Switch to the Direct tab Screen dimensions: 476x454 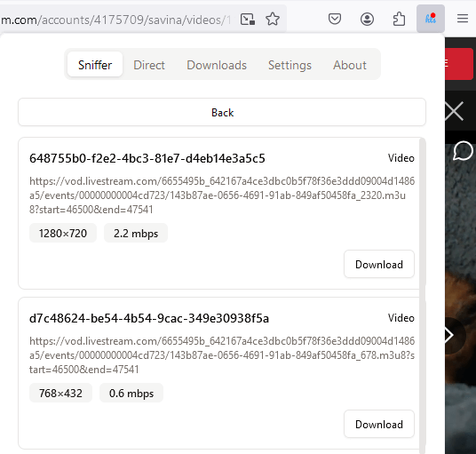[149, 65]
